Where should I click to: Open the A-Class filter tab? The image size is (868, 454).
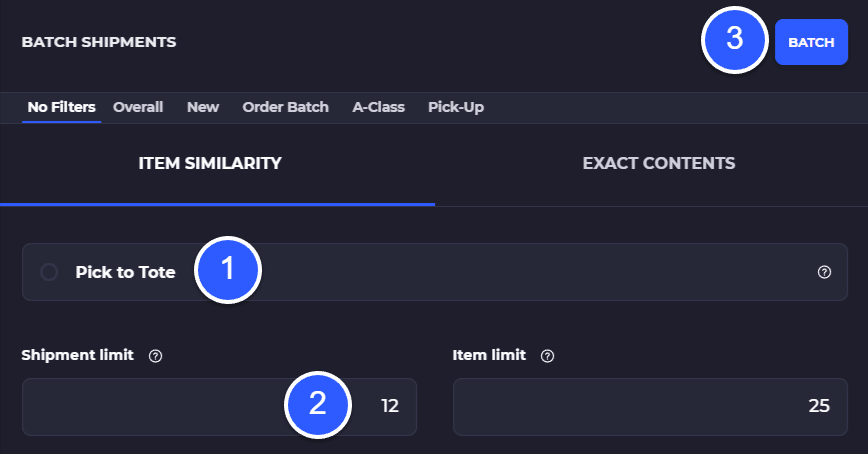[x=379, y=107]
